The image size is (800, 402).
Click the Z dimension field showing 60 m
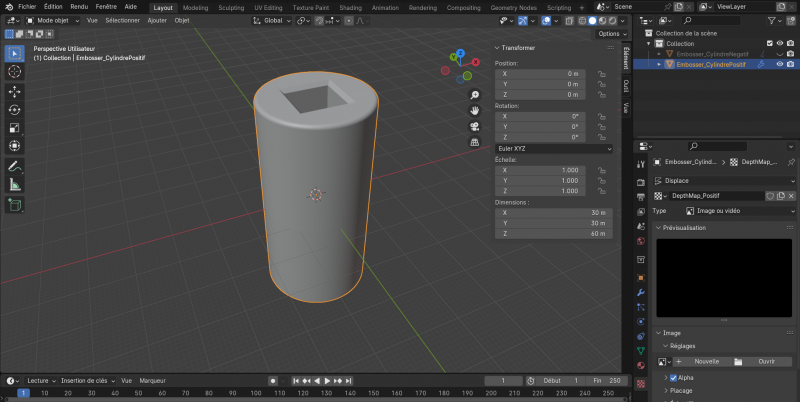click(553, 233)
